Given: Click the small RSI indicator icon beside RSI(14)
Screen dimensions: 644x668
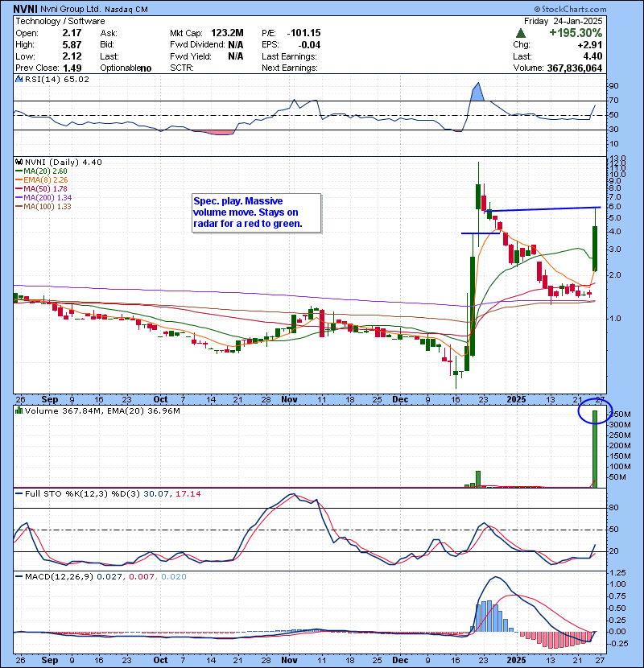Looking at the screenshot, I should (19, 79).
